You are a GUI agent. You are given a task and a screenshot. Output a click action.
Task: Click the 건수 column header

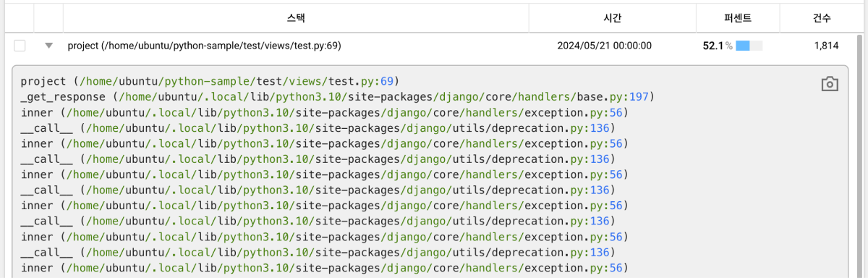click(822, 18)
